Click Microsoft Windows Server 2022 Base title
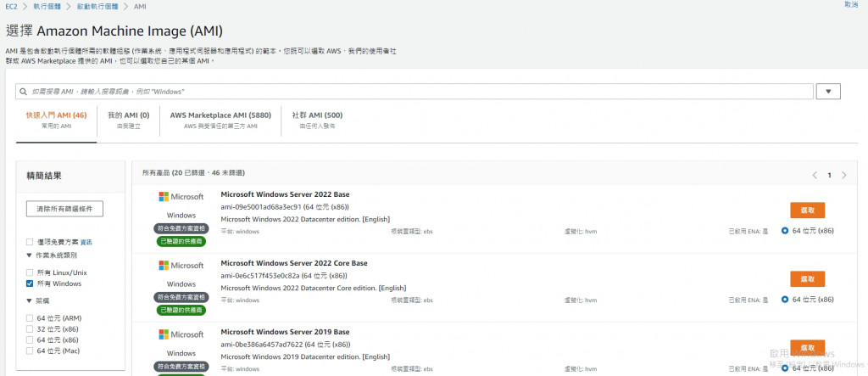This screenshot has height=376, width=868. 285,194
